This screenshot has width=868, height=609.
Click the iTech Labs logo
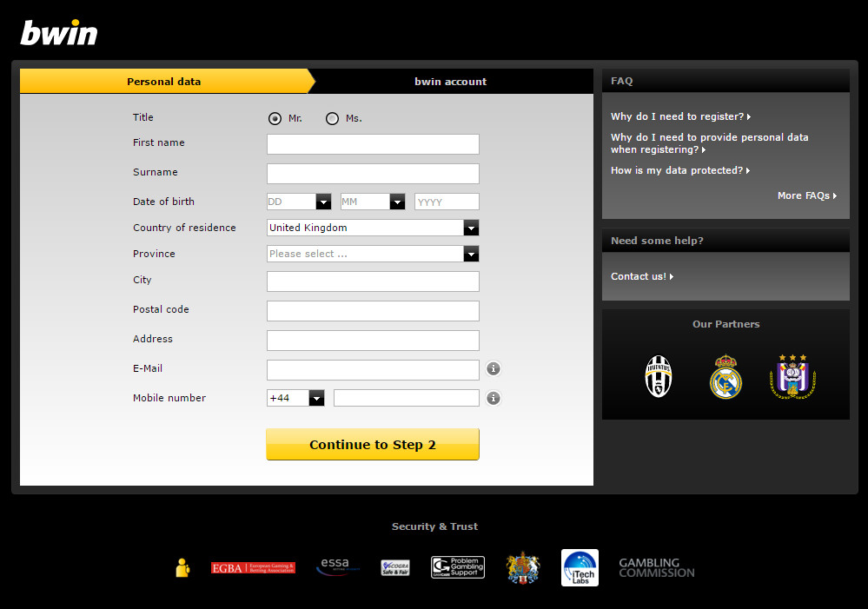click(x=580, y=568)
